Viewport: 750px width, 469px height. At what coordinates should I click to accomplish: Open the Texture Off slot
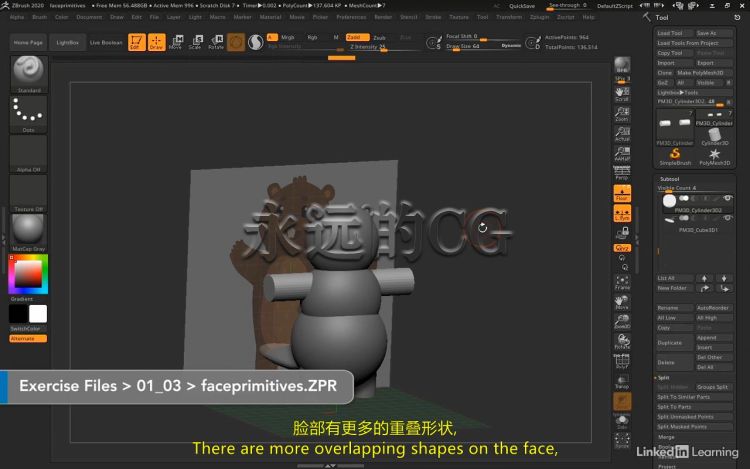tap(29, 194)
